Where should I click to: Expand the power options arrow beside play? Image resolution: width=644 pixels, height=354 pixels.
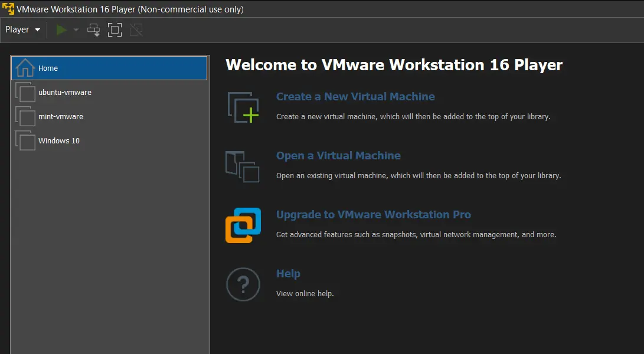[x=76, y=30]
